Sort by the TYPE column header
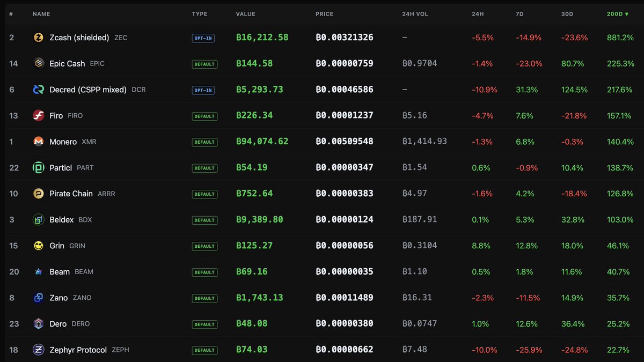This screenshot has height=362, width=644. [x=200, y=14]
